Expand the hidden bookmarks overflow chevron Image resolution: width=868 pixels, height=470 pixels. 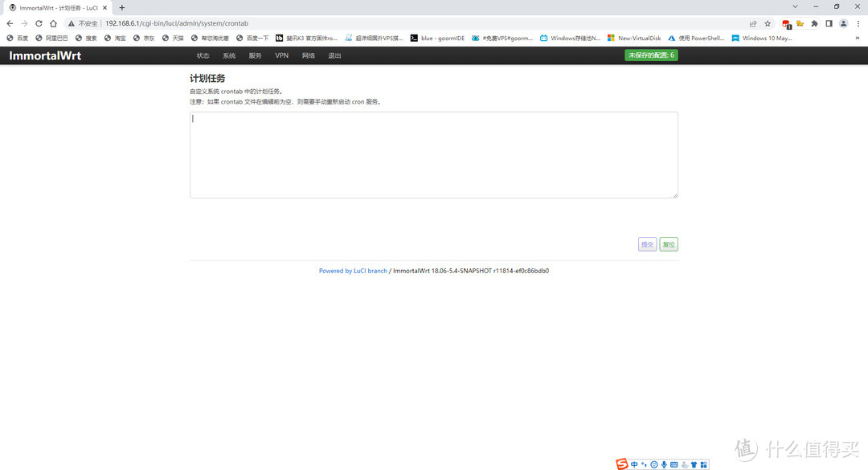[857, 38]
